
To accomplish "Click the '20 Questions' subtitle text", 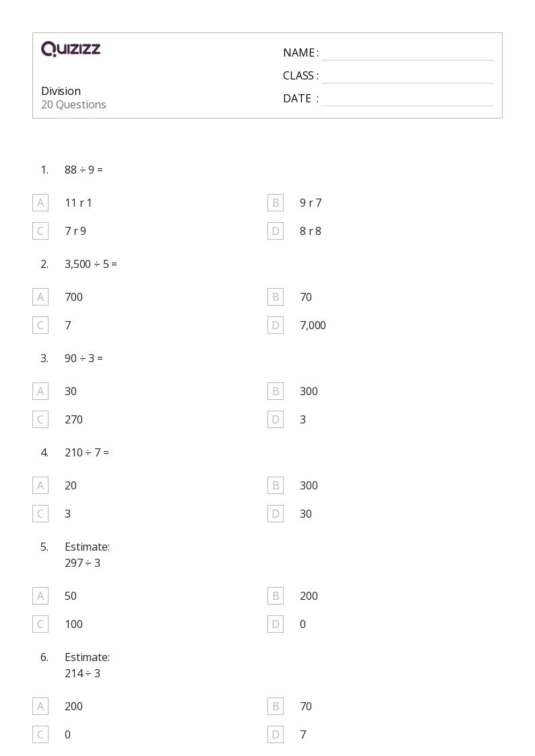I will [74, 104].
